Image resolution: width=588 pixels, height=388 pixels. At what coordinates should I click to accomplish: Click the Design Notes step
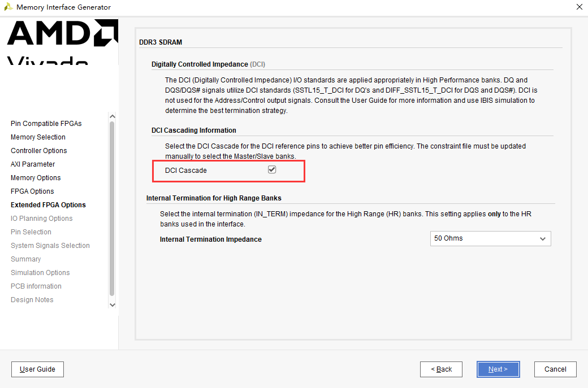(x=32, y=300)
